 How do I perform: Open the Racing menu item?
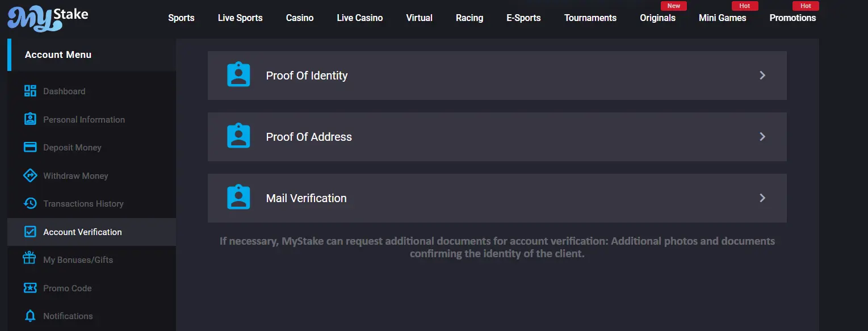point(469,18)
